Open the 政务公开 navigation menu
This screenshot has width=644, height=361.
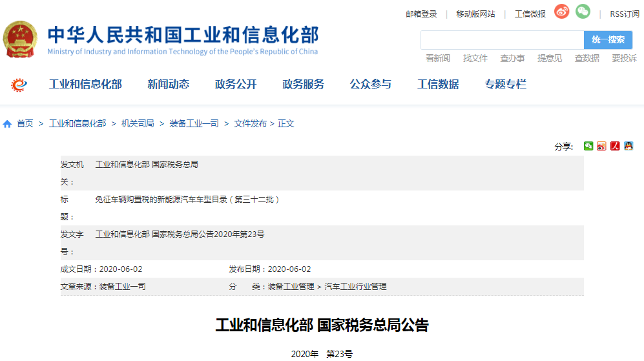coord(236,84)
